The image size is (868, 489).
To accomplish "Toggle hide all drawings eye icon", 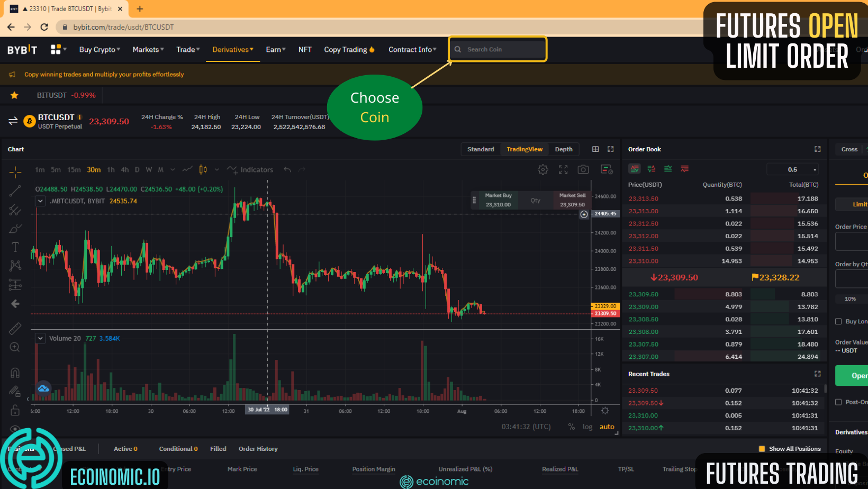I will 15,429.
